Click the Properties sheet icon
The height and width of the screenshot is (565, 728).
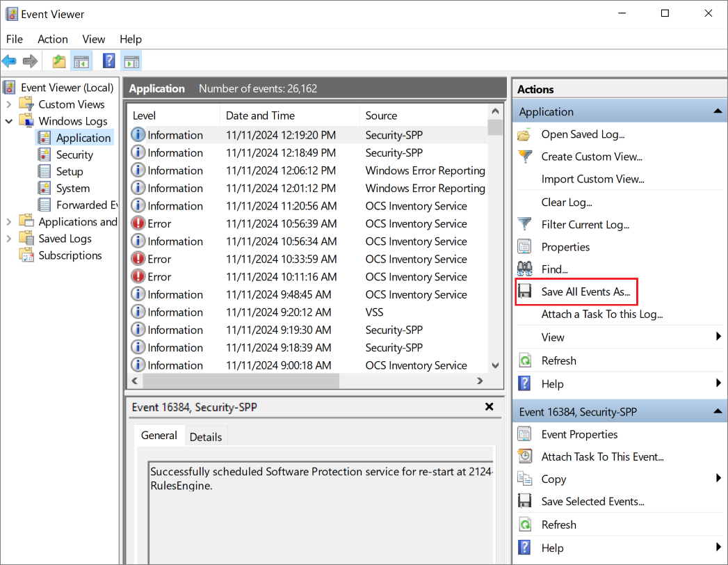525,247
